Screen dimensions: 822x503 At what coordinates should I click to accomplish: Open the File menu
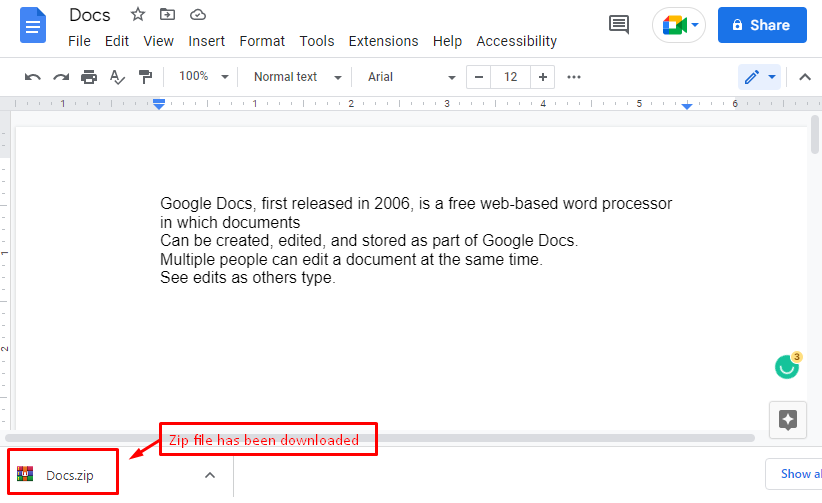click(79, 41)
